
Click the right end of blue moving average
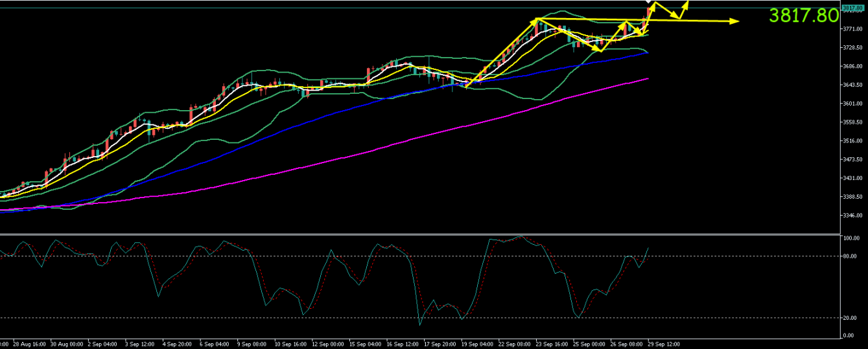point(647,53)
